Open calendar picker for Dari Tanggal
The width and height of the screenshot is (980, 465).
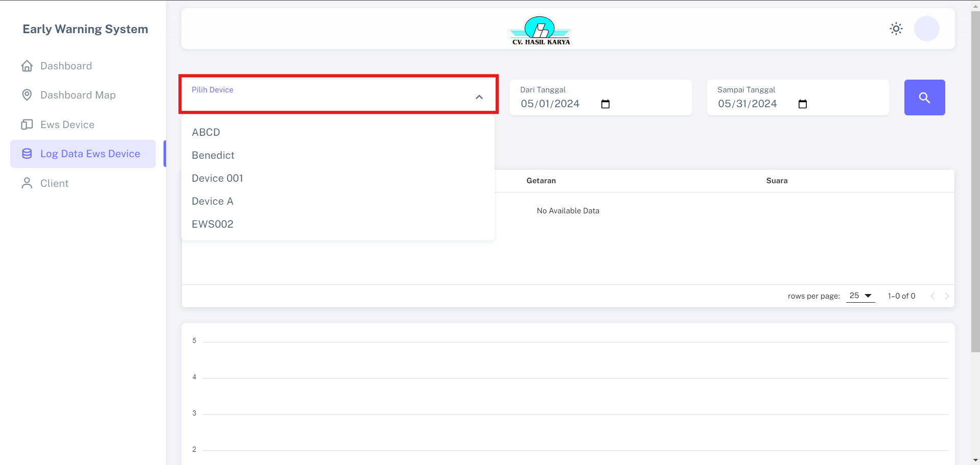pos(605,104)
